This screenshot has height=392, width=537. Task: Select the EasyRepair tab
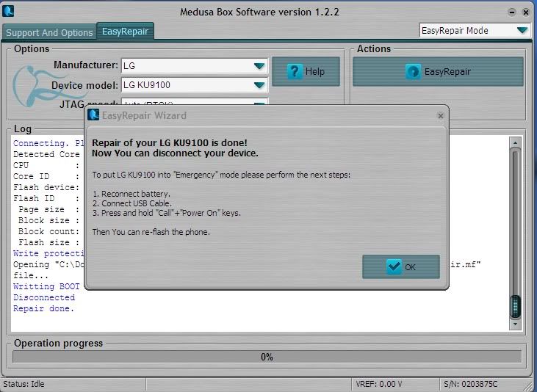[125, 31]
